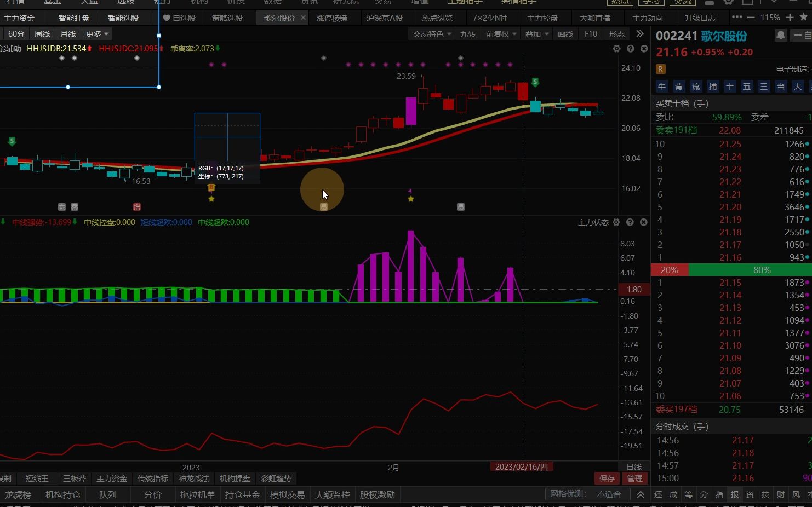Image resolution: width=812 pixels, height=507 pixels.
Task: Open the three-dots more options
Action: pos(737,18)
